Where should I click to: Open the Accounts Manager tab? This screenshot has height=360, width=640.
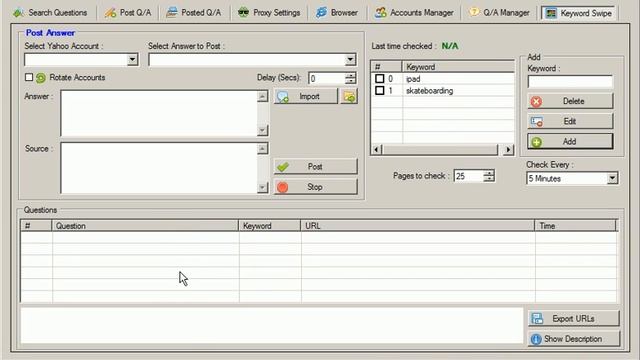tap(414, 13)
